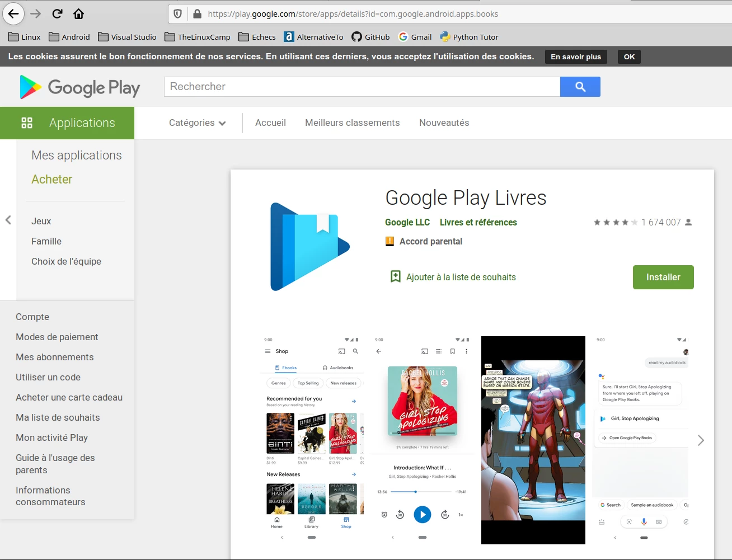Click the blue search magnifier button

pyautogui.click(x=580, y=87)
